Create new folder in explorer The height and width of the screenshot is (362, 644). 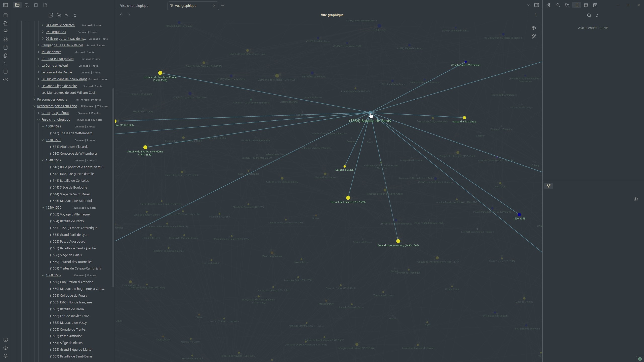coord(59,15)
